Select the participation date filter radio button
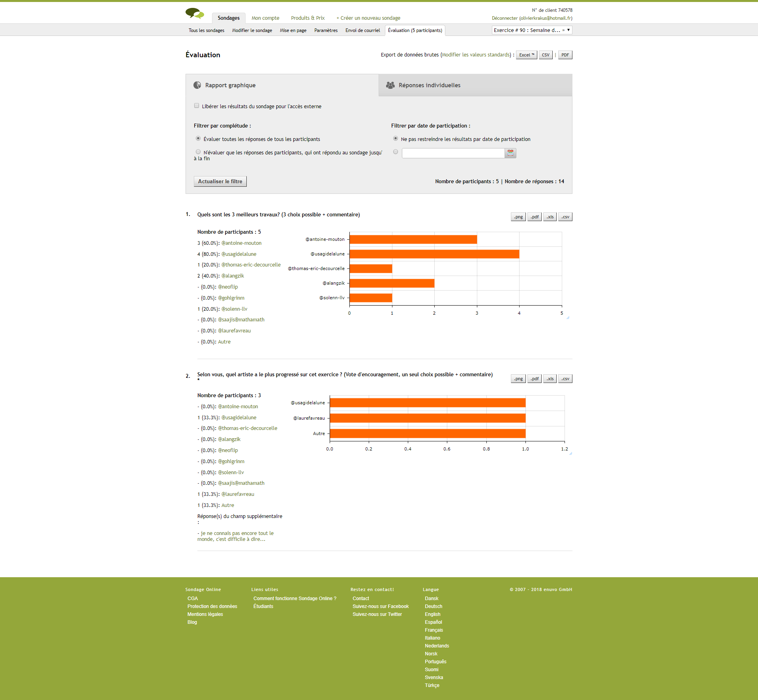This screenshot has height=700, width=758. click(396, 152)
